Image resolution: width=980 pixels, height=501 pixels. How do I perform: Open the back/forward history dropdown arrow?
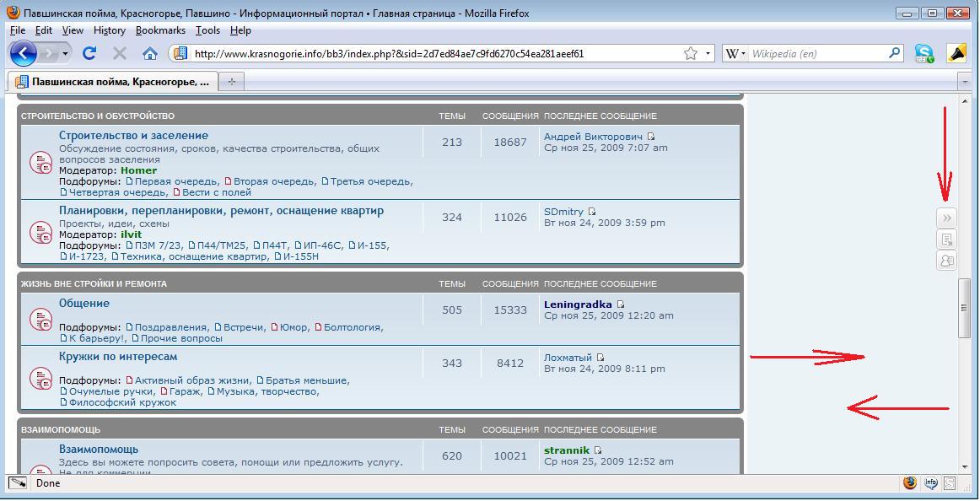(x=66, y=53)
